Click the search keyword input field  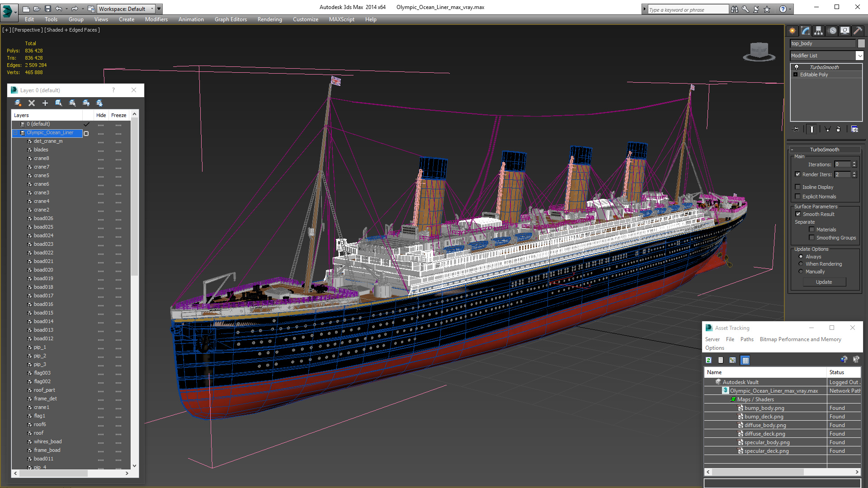coord(687,9)
